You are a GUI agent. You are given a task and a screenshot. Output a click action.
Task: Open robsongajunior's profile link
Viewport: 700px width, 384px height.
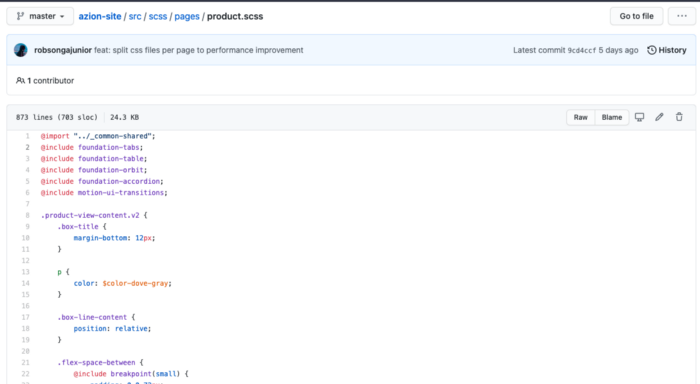[x=63, y=50]
